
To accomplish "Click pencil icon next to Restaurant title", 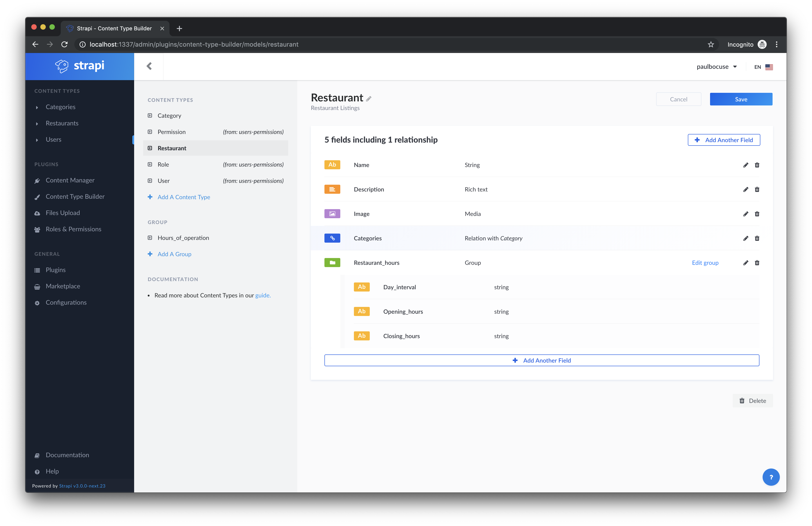I will click(368, 99).
